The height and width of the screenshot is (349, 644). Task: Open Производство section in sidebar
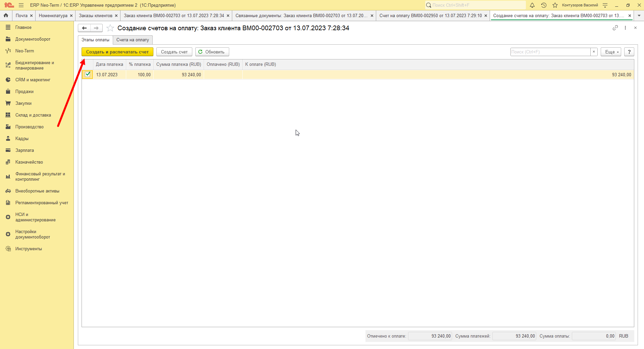(29, 127)
